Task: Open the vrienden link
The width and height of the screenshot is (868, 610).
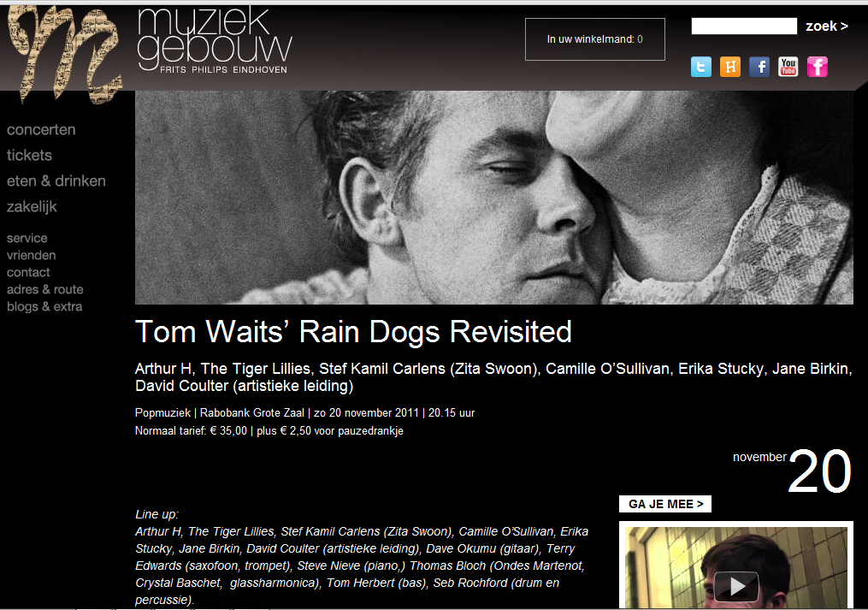Action: click(x=31, y=256)
